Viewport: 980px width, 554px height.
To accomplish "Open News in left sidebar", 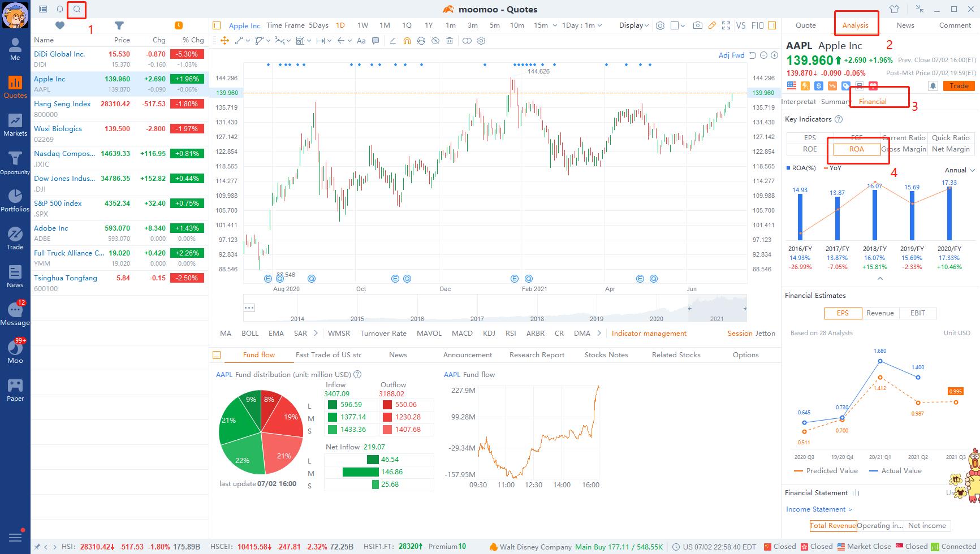I will pyautogui.click(x=15, y=276).
